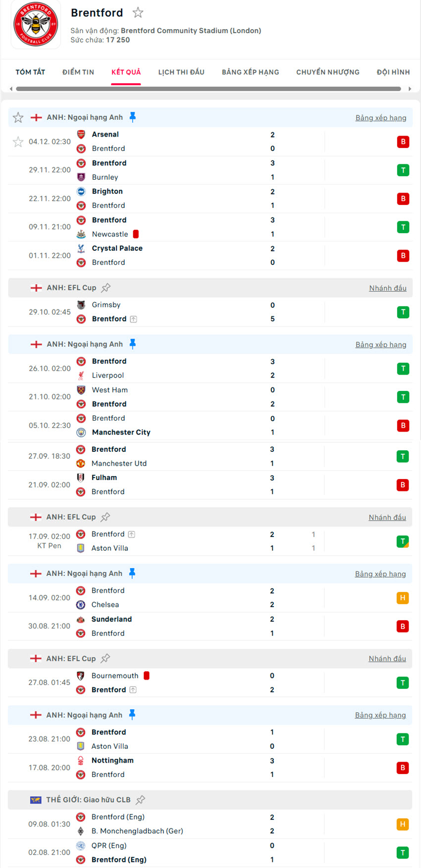Click the Brentford club crest logo
Screen dimensions: 421x868
35,25
